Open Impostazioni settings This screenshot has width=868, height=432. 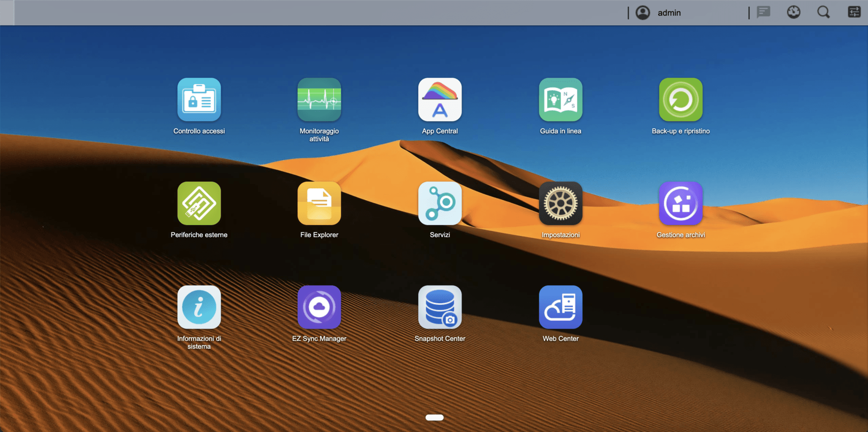[561, 203]
